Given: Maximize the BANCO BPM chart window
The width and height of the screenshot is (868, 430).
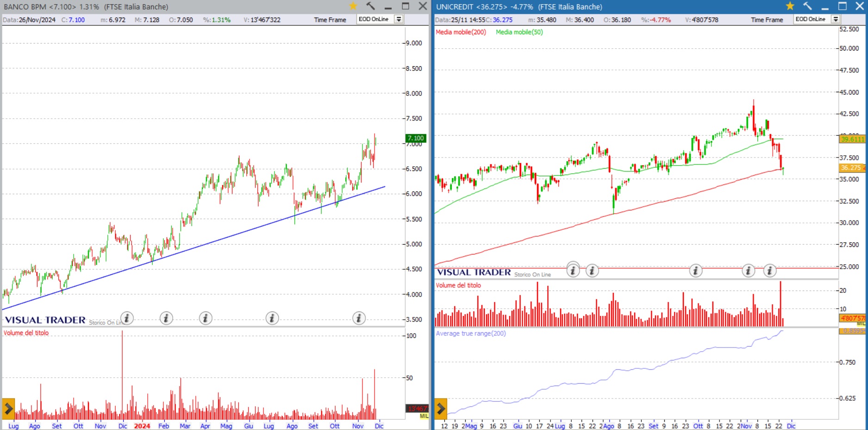Looking at the screenshot, I should pos(406,6).
